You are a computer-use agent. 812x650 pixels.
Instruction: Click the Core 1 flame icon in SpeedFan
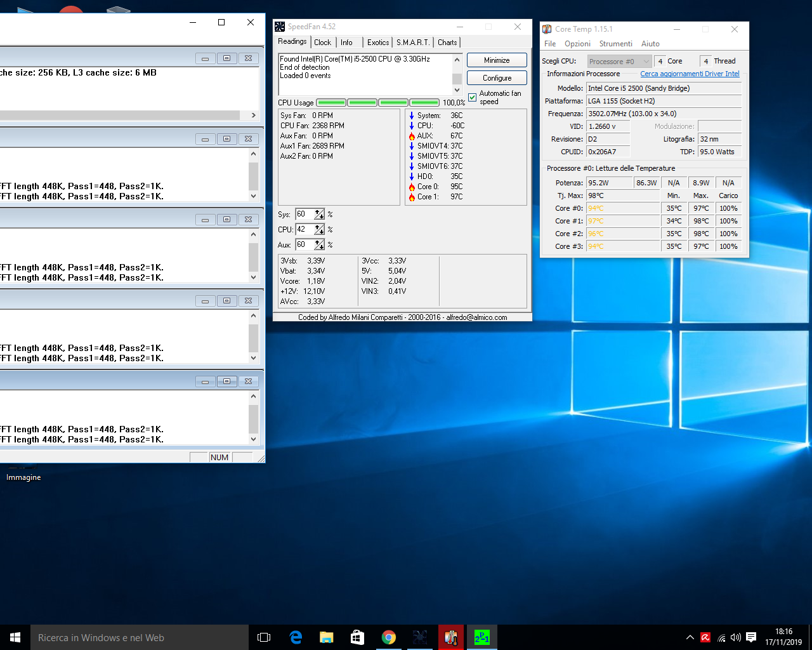[412, 197]
